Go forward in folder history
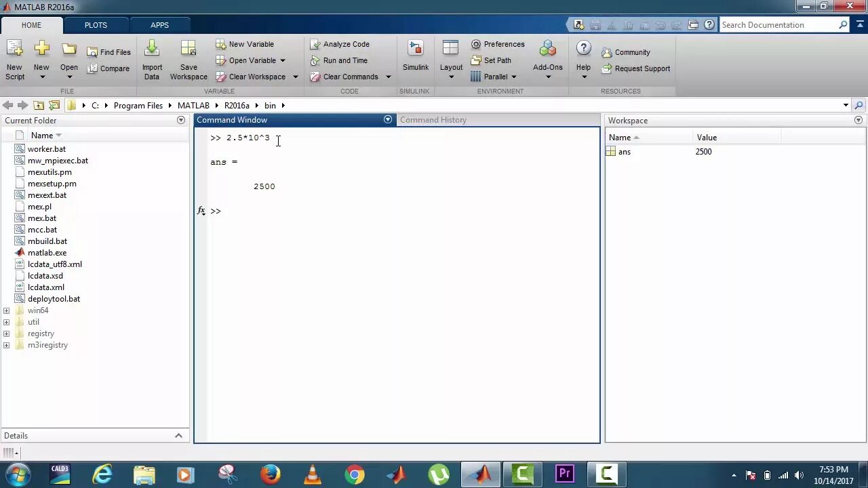Viewport: 868px width, 488px height. tap(22, 105)
